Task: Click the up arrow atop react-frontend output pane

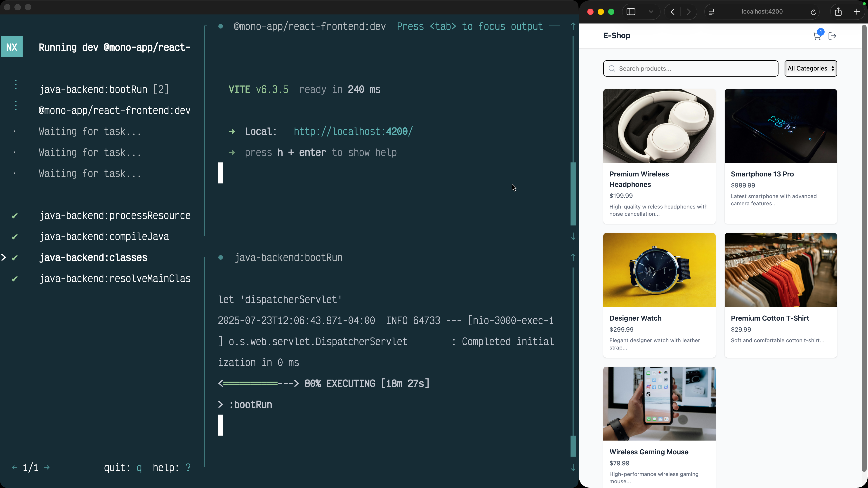Action: [573, 26]
